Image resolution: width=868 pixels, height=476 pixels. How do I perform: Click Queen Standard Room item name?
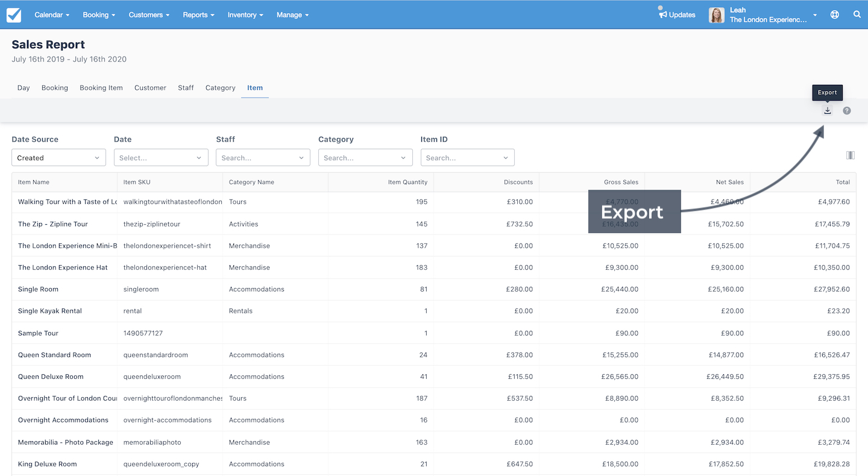54,355
